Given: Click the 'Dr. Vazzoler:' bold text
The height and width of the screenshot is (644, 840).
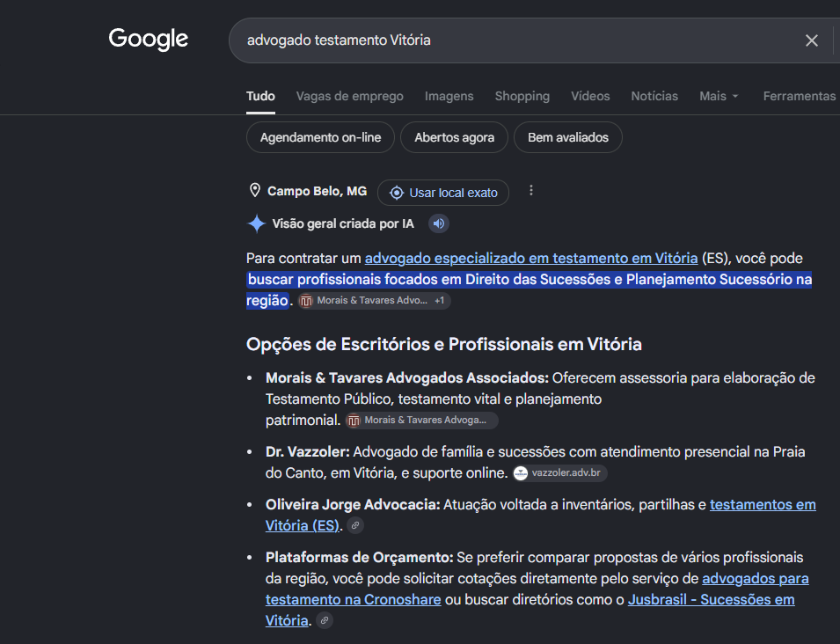Looking at the screenshot, I should (x=308, y=451).
